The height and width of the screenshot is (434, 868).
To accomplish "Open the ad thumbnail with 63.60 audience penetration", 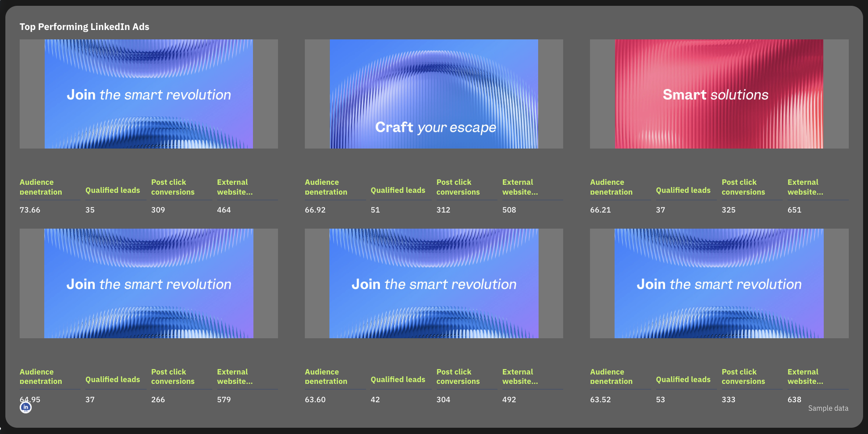I will point(434,283).
